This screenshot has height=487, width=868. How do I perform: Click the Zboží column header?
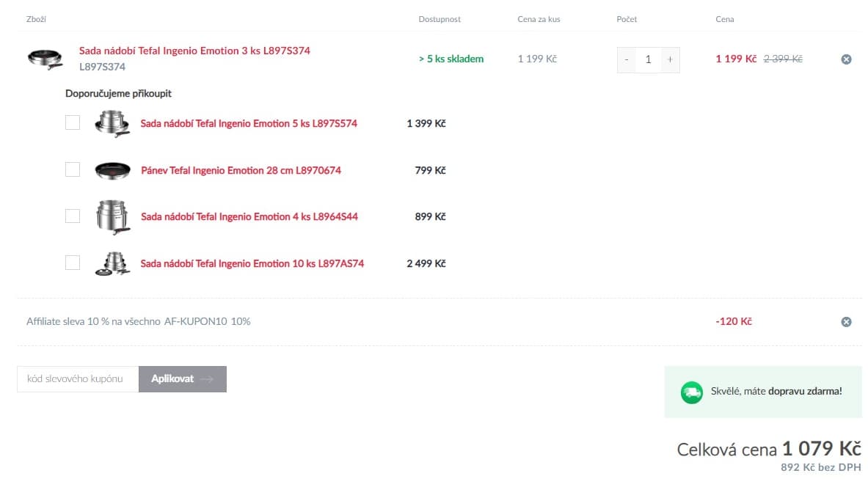(36, 19)
